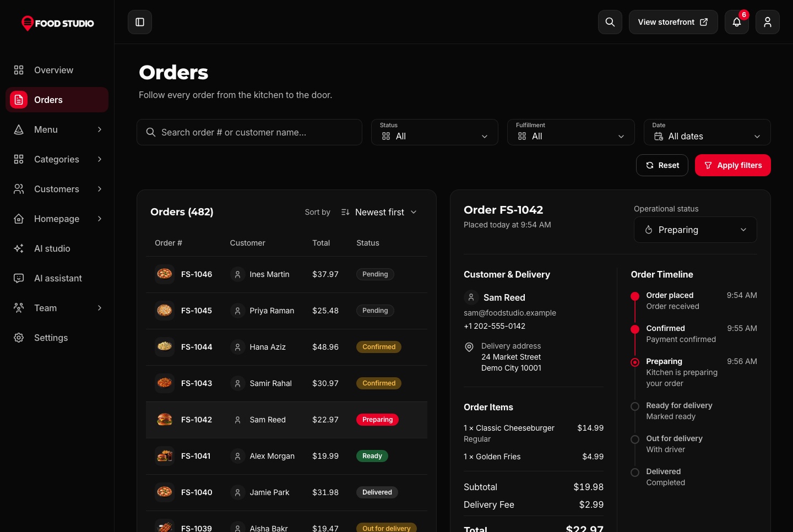793x532 pixels.
Task: Open the Status filter dropdown
Action: point(435,132)
